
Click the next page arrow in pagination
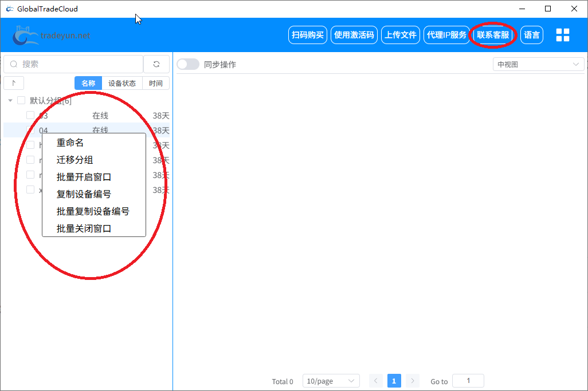[x=412, y=380]
